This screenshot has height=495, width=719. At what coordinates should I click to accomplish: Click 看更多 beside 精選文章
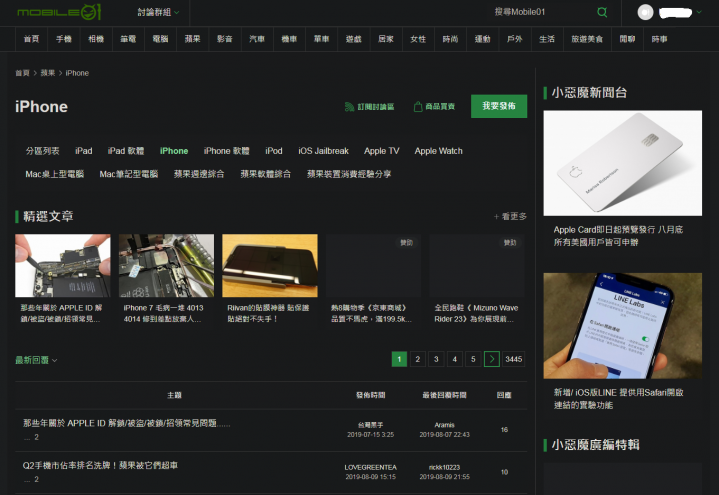(x=510, y=216)
